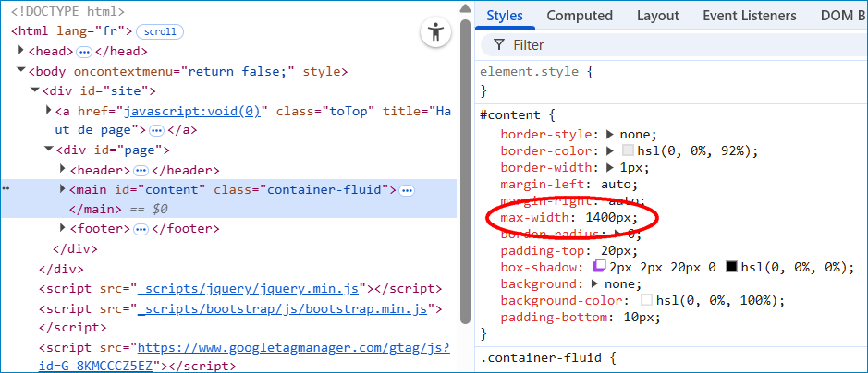Select the html lang="fr" element row
868x373 pixels.
tap(71, 31)
